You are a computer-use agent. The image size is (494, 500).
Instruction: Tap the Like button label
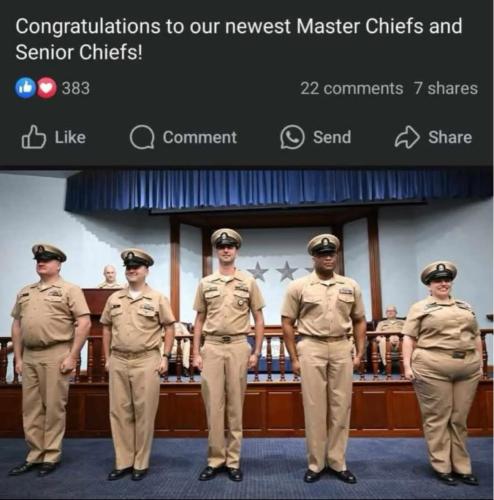[x=70, y=137]
